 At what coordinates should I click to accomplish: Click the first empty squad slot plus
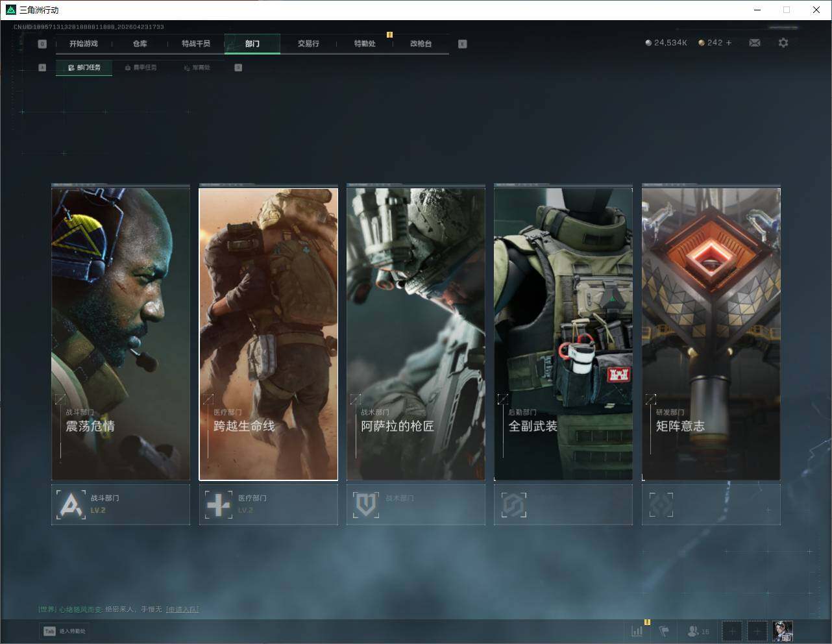point(732,631)
